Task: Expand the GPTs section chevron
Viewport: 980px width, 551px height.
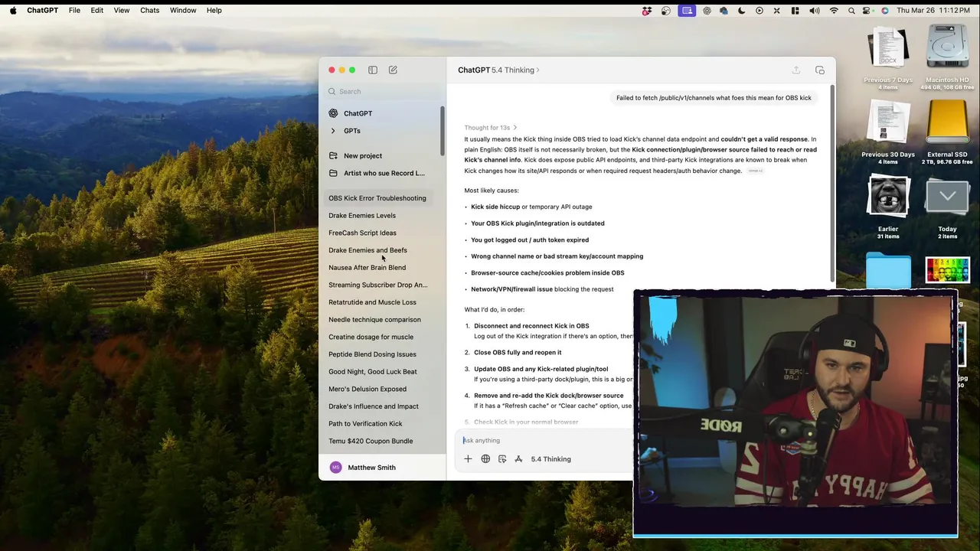Action: click(333, 131)
